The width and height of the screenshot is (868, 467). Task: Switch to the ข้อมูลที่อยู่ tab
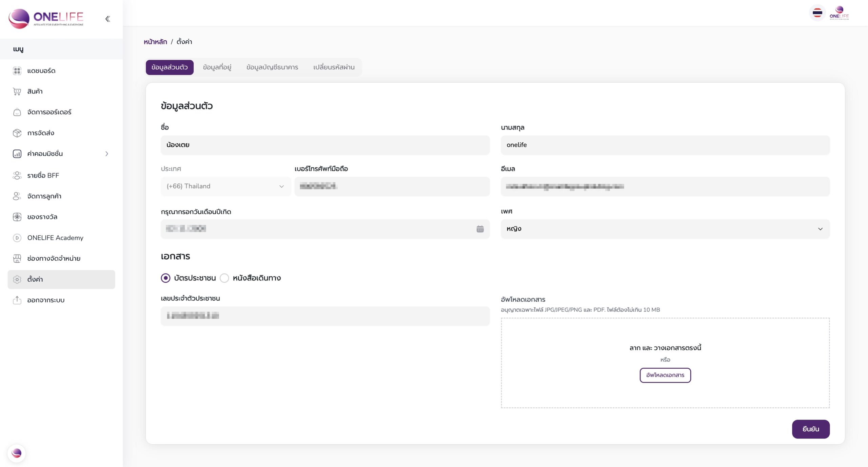[x=217, y=67]
